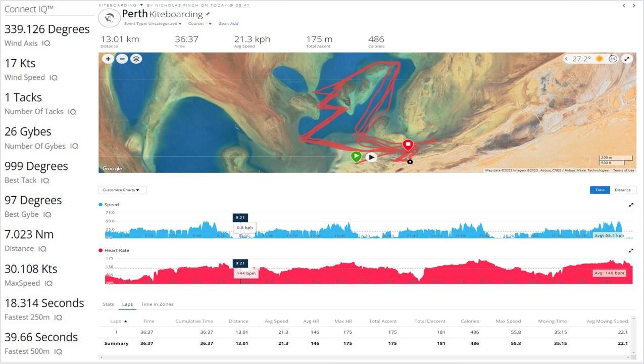Expand the Heart Rate chart to full size
This screenshot has width=644, height=364.
pos(631,250)
